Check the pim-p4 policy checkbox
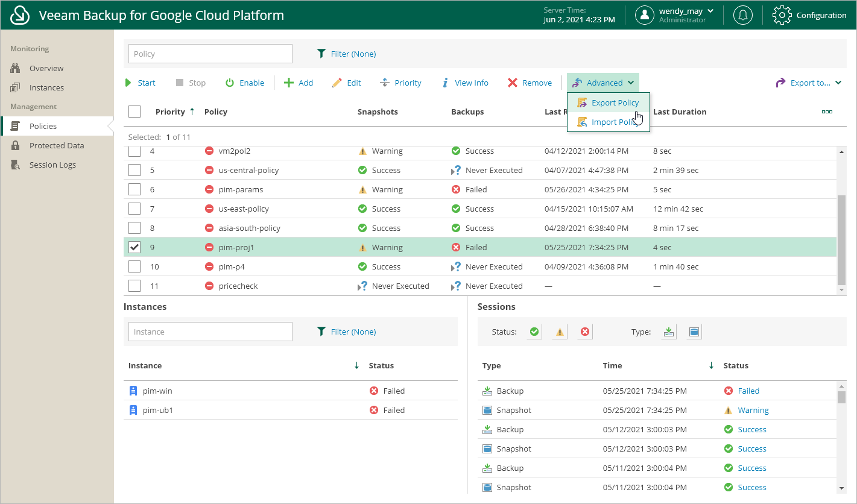The image size is (857, 504). [x=134, y=266]
